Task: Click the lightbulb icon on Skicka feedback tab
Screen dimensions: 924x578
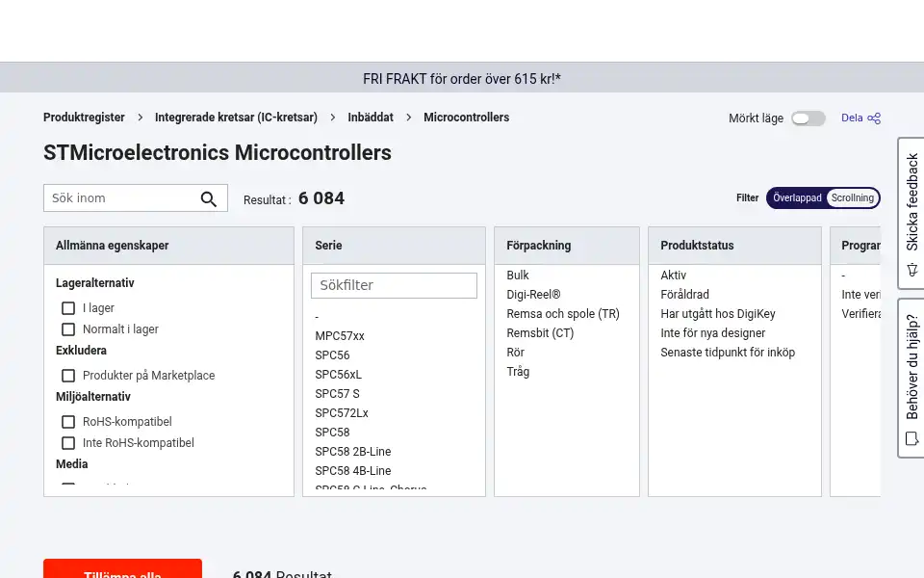Action: click(912, 270)
